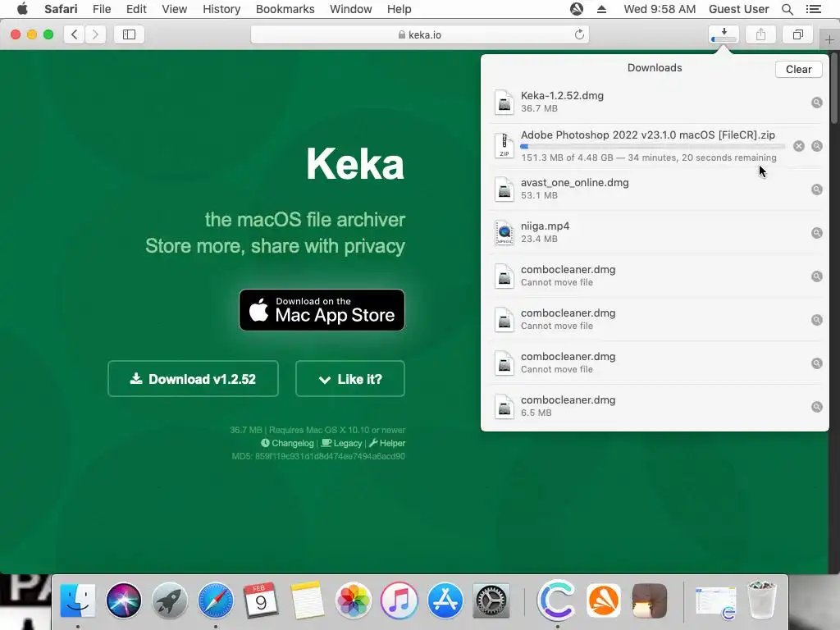Image resolution: width=840 pixels, height=630 pixels.
Task: Open the Trash in the Dock
Action: click(761, 600)
